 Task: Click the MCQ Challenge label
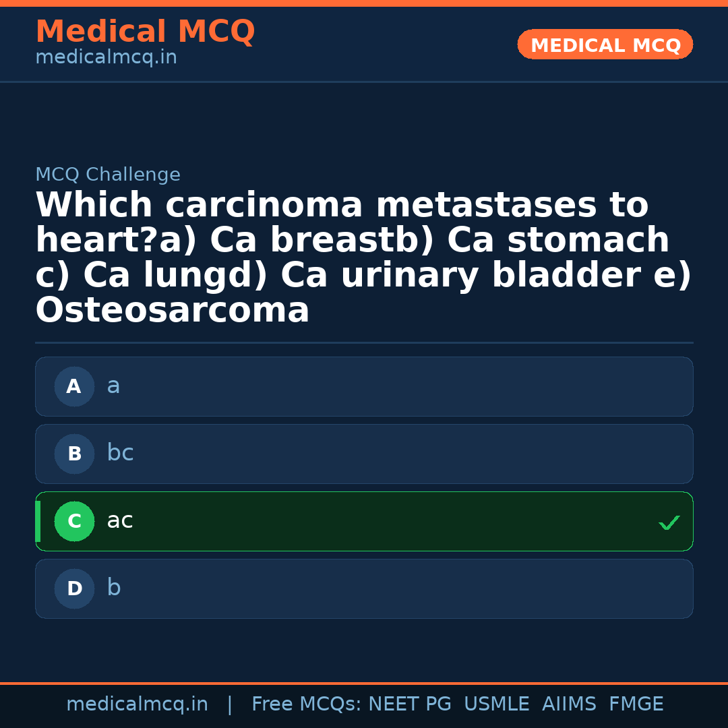click(108, 174)
